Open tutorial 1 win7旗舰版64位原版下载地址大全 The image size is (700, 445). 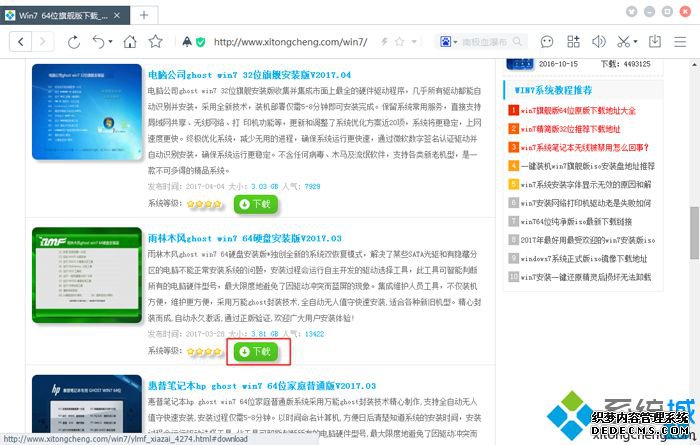click(578, 110)
